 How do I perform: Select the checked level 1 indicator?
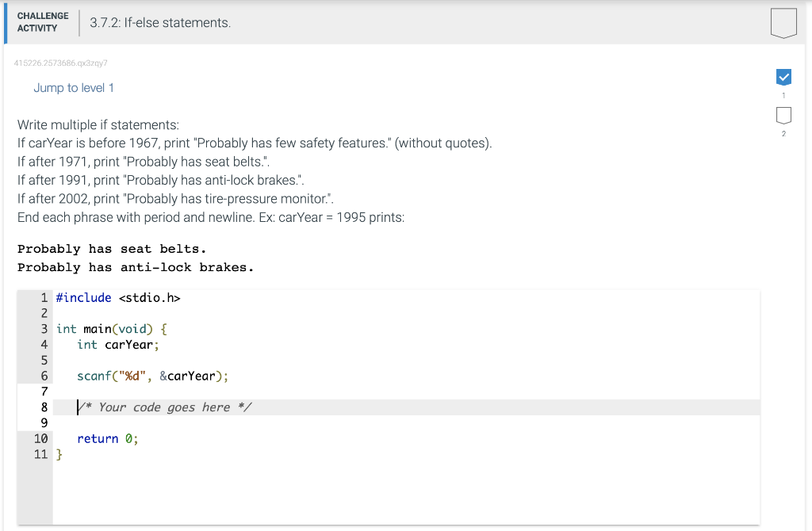pyautogui.click(x=783, y=77)
